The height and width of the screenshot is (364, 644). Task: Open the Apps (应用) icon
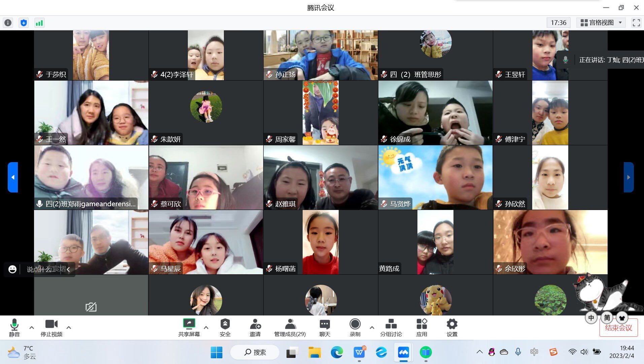421,328
